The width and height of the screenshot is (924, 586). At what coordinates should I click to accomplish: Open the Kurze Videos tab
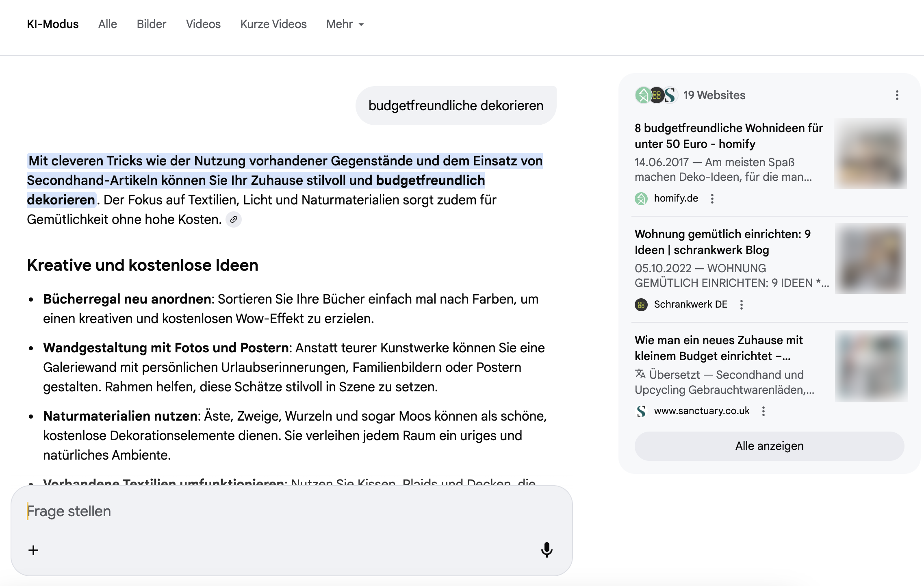tap(273, 24)
